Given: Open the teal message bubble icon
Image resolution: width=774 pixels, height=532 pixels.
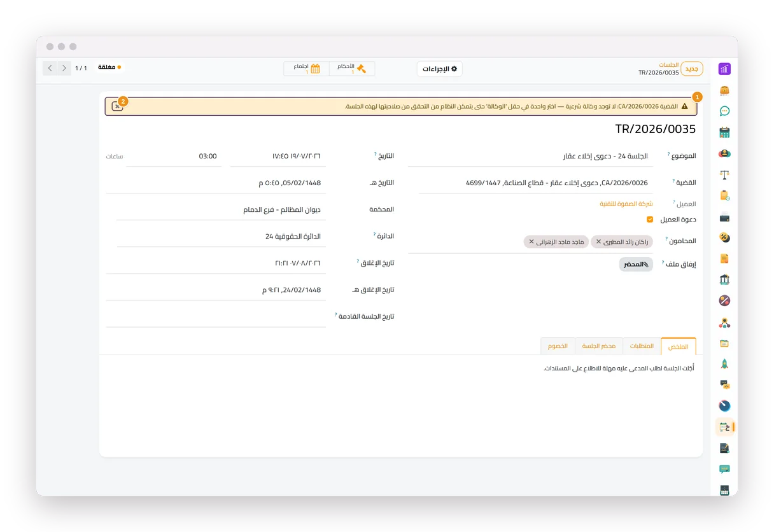Looking at the screenshot, I should pyautogui.click(x=724, y=469).
